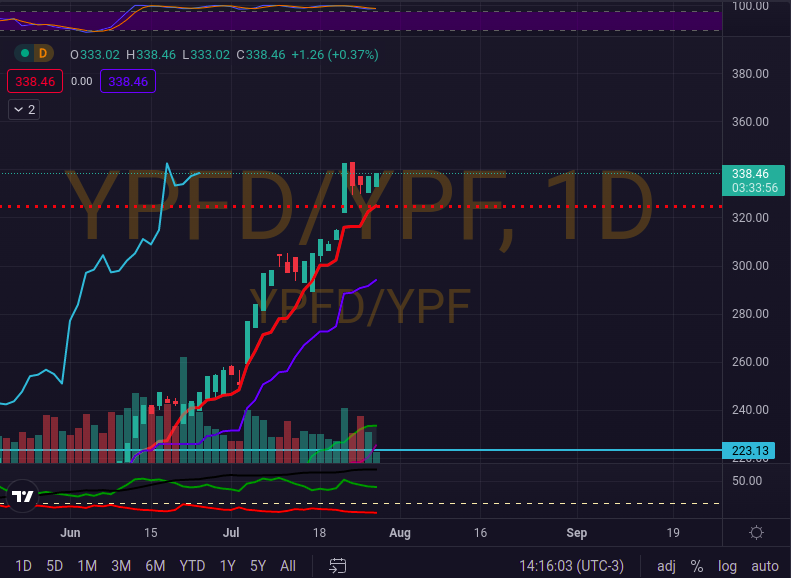Click the C338.46 close value

[x=261, y=54]
